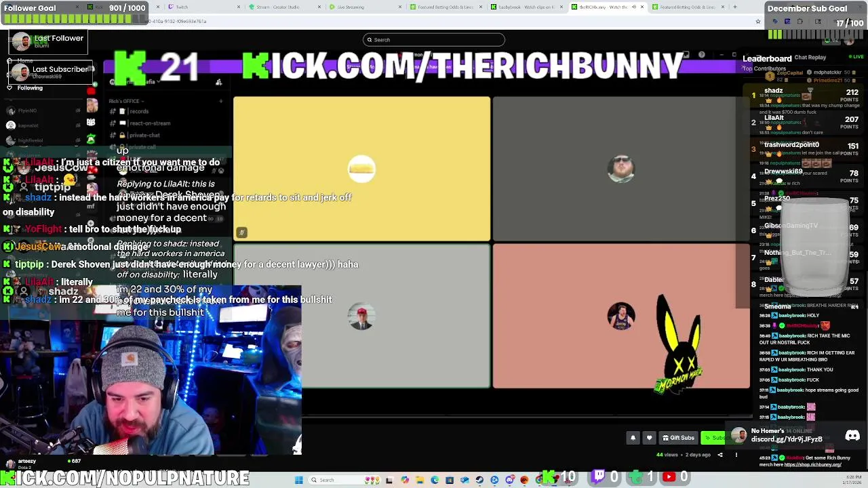Viewport: 868px width, 488px height.
Task: Open File Explorer from the taskbar
Action: click(420, 480)
